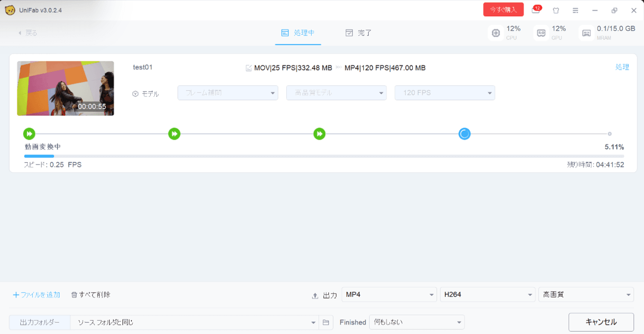Open the フレーム補間 model dropdown
644x334 pixels.
coord(228,93)
